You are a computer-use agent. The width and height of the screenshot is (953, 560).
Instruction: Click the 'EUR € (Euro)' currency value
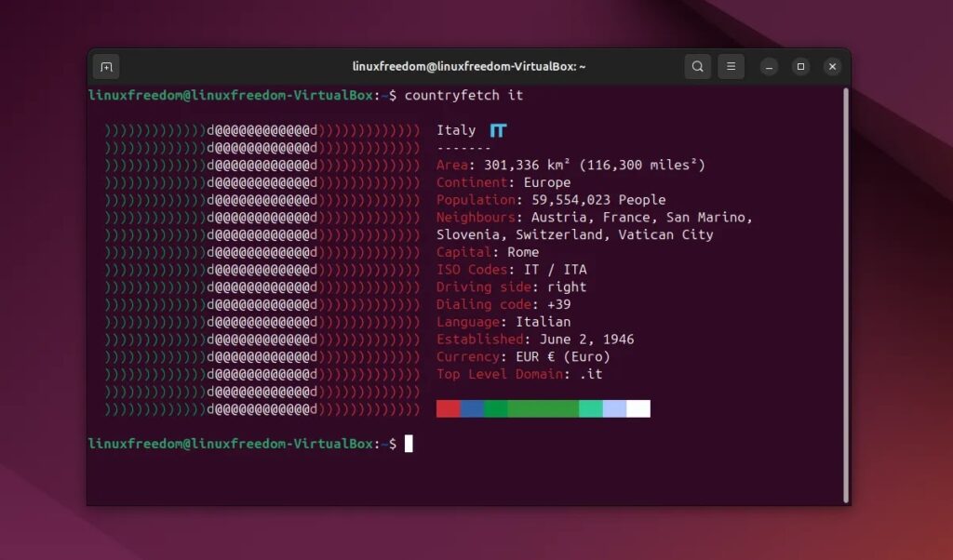click(x=562, y=356)
